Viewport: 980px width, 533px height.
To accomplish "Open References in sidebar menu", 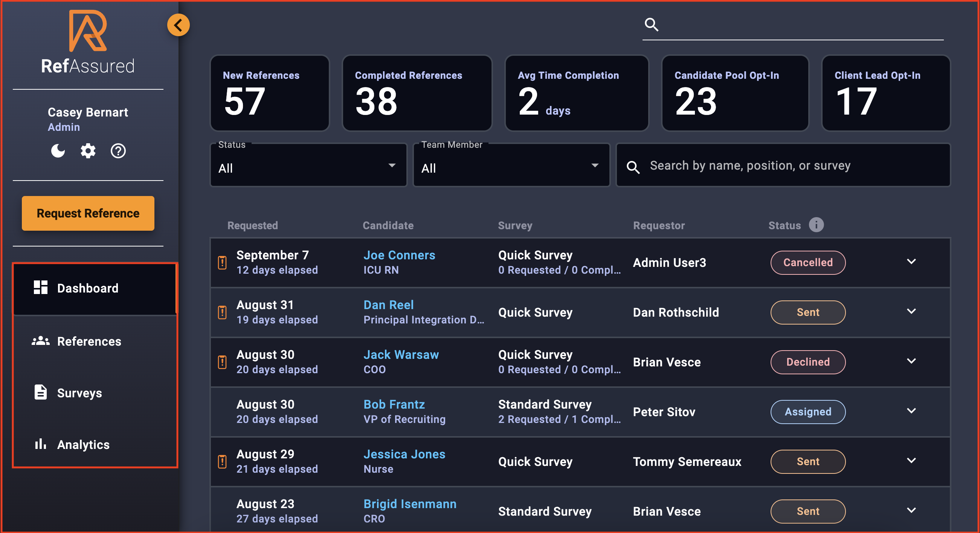I will tap(95, 342).
